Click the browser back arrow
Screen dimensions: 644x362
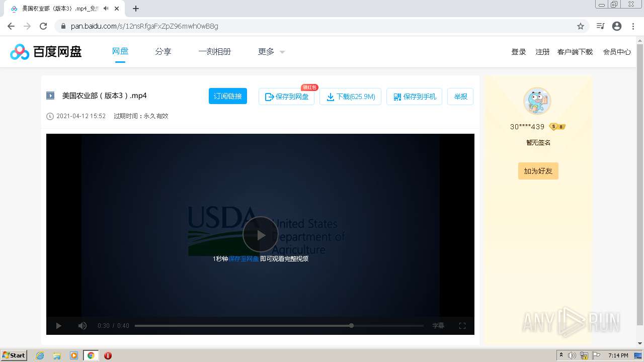click(11, 26)
